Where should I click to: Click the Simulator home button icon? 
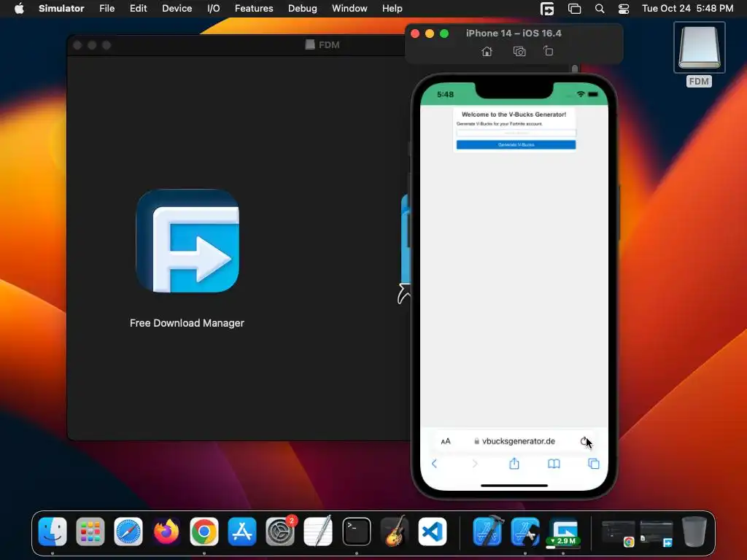(487, 51)
